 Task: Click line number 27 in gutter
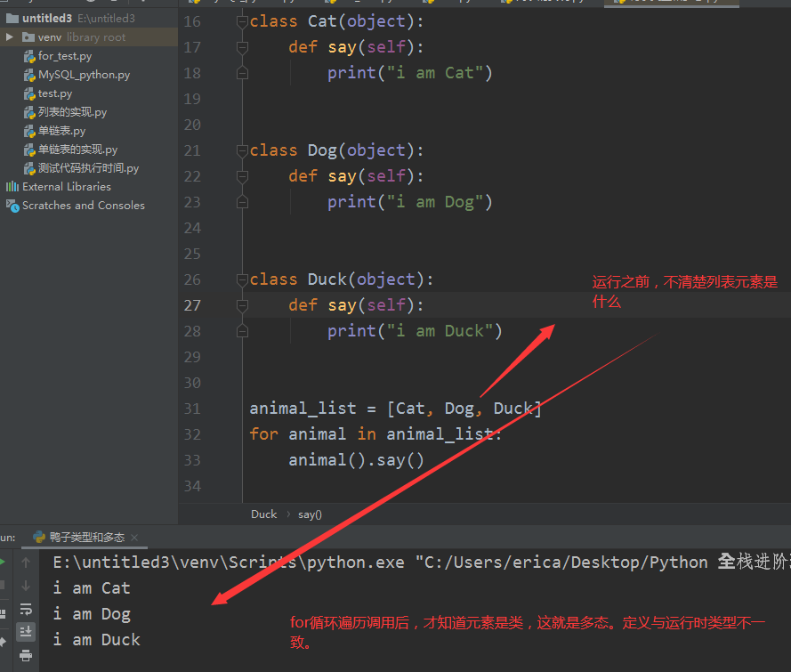click(x=192, y=305)
